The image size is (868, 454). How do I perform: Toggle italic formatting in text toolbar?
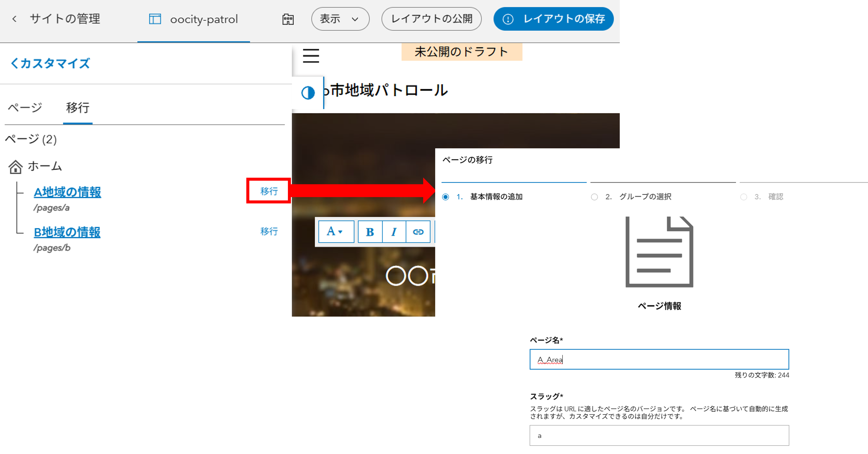(x=394, y=232)
